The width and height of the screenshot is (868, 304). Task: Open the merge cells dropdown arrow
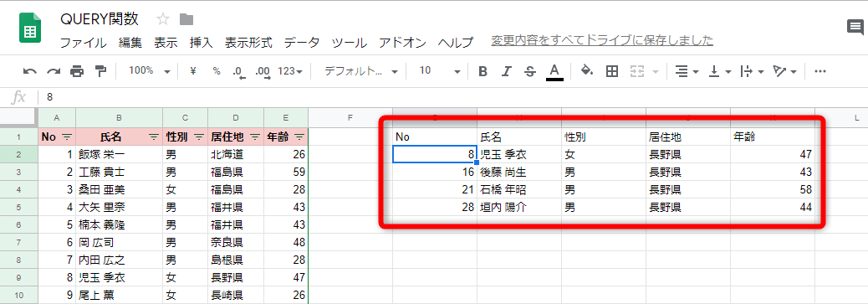(x=656, y=71)
